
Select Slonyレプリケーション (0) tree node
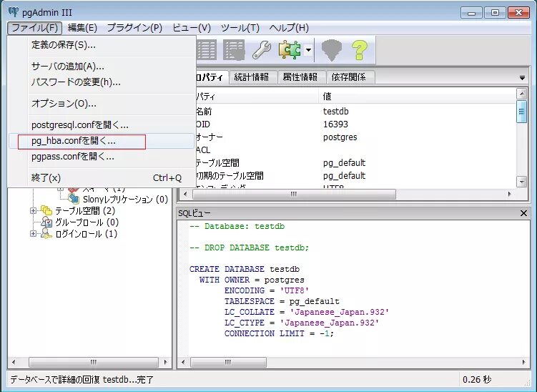[125, 200]
